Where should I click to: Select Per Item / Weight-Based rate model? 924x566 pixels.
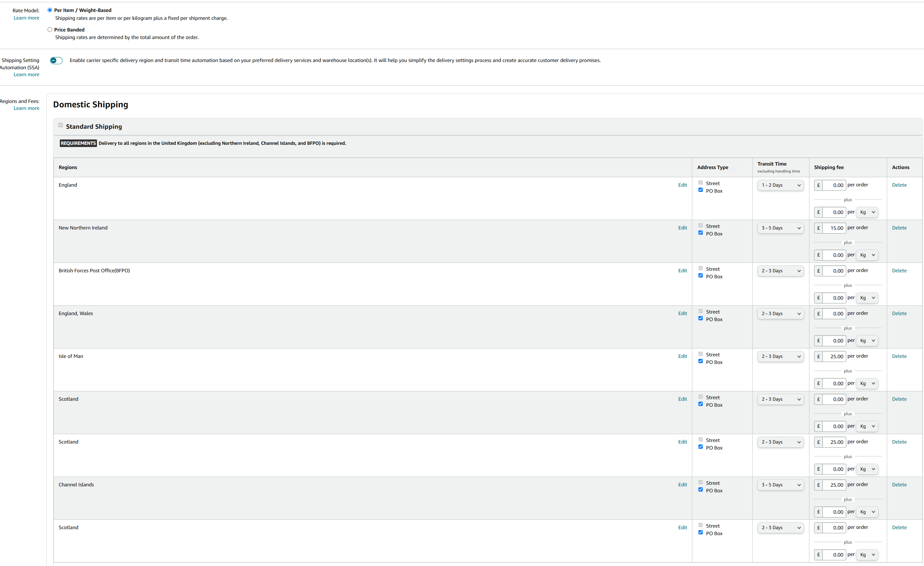coord(50,10)
